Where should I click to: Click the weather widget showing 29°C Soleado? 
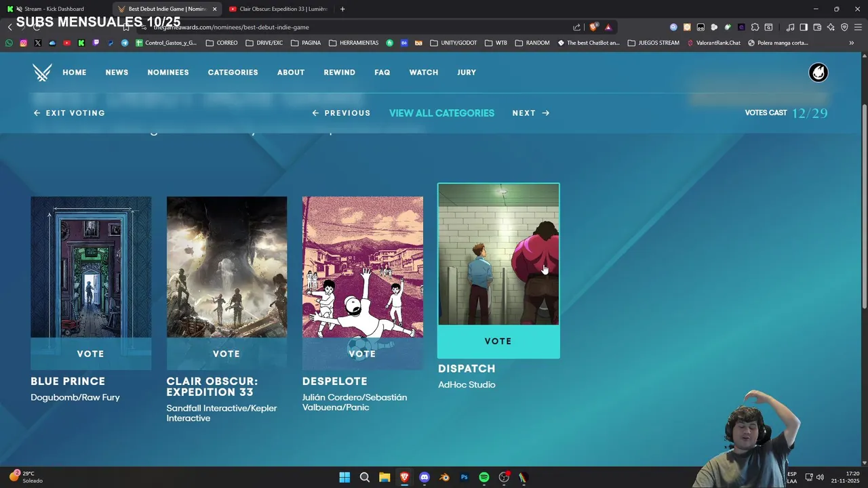(x=26, y=477)
